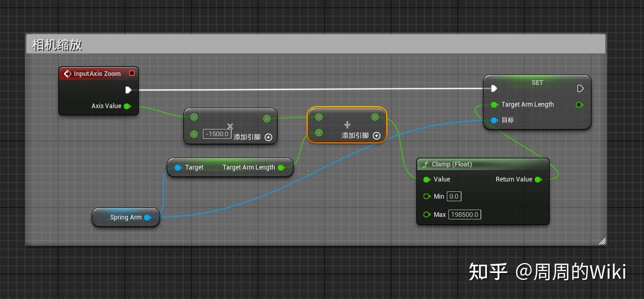Viewport: 644px width, 299px height.
Task: Click the Target input pin of getter node
Action: 178,167
